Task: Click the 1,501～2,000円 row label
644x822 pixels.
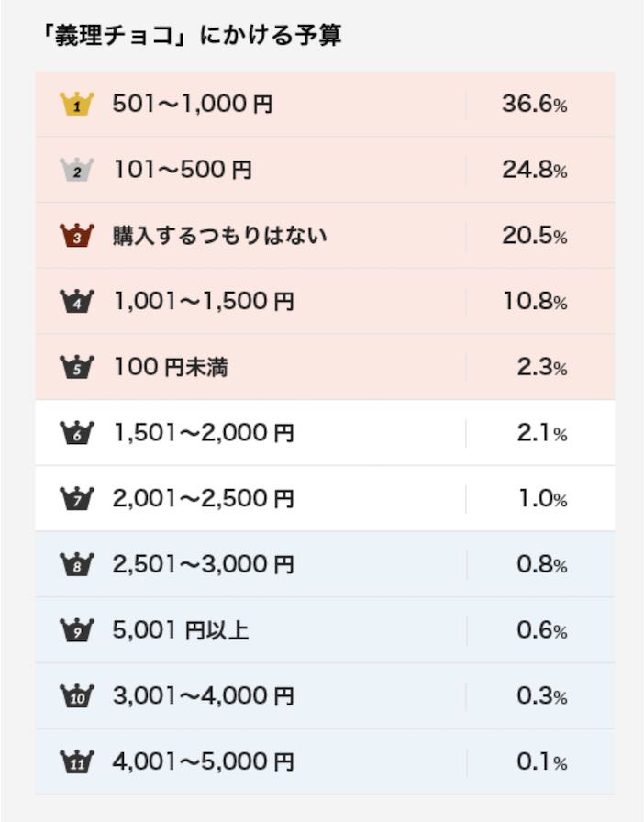Action: coord(204,432)
